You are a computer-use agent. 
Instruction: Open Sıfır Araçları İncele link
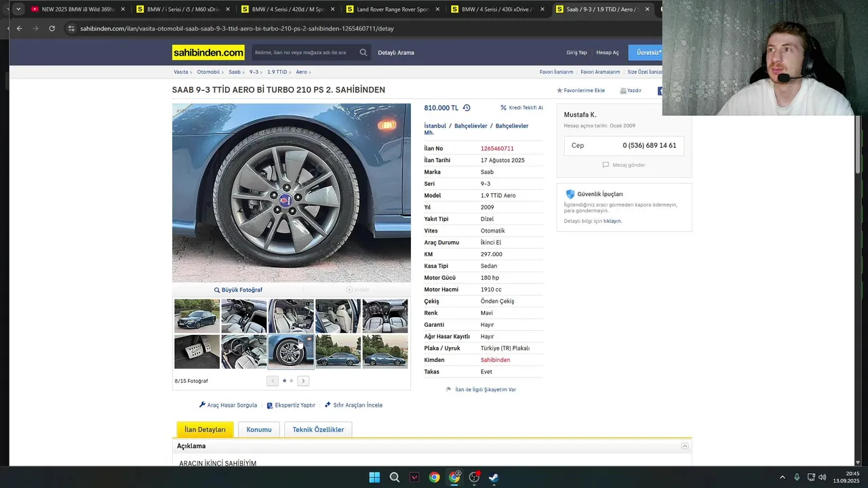tap(353, 405)
